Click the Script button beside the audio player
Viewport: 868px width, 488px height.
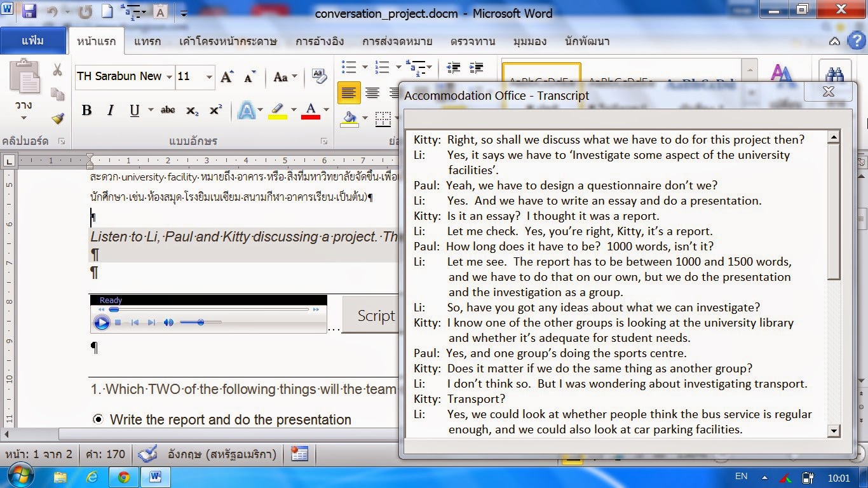pyautogui.click(x=376, y=315)
